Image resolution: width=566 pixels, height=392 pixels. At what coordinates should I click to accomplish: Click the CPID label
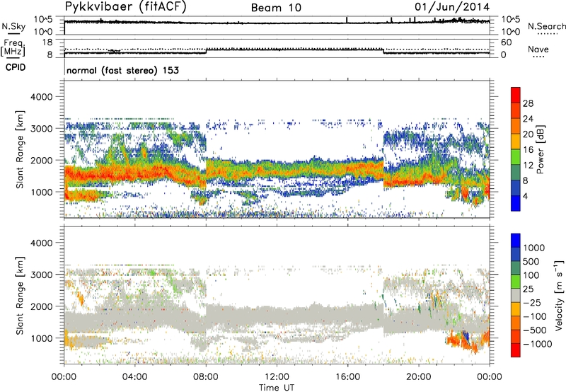click(x=16, y=67)
